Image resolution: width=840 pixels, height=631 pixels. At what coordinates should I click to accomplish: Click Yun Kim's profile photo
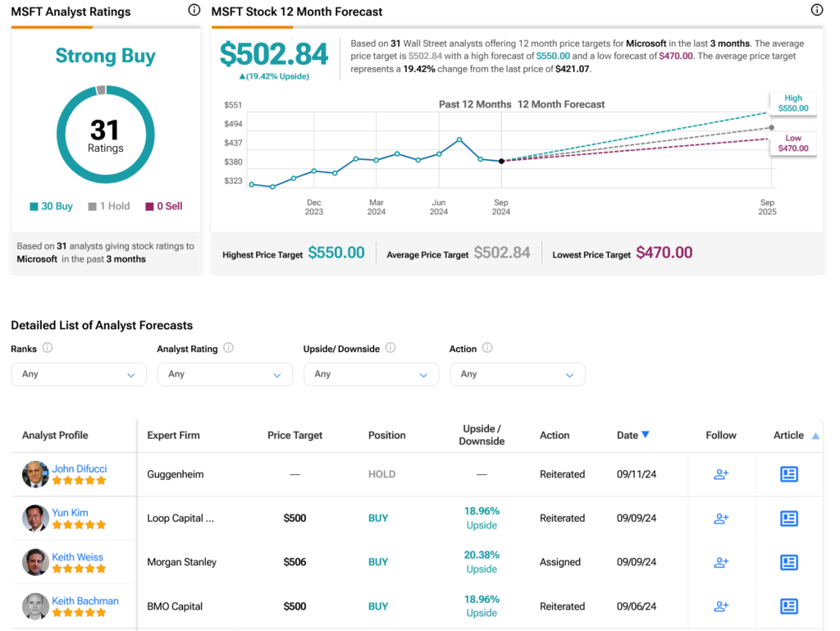point(35,519)
